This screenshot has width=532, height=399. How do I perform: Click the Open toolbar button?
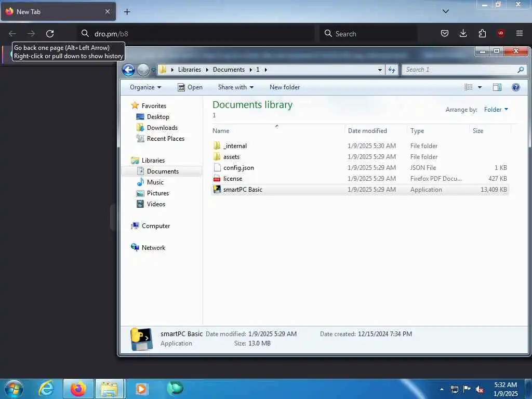pos(190,87)
